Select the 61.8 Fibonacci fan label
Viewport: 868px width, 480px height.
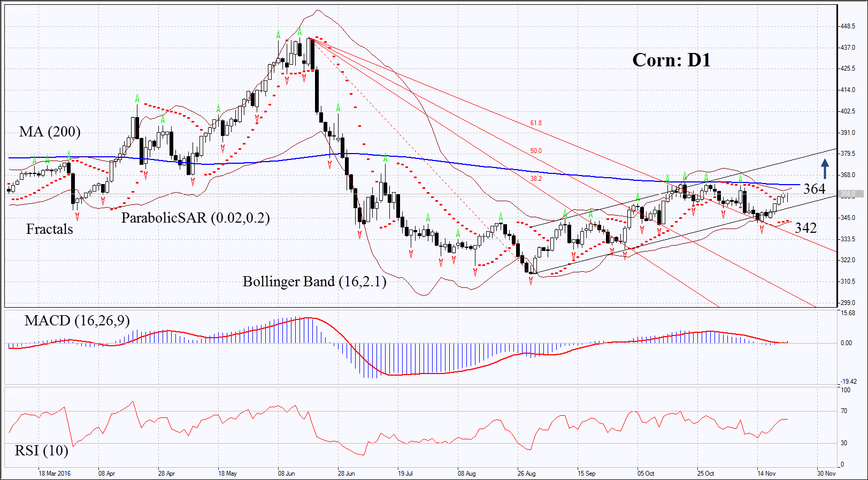coord(536,123)
